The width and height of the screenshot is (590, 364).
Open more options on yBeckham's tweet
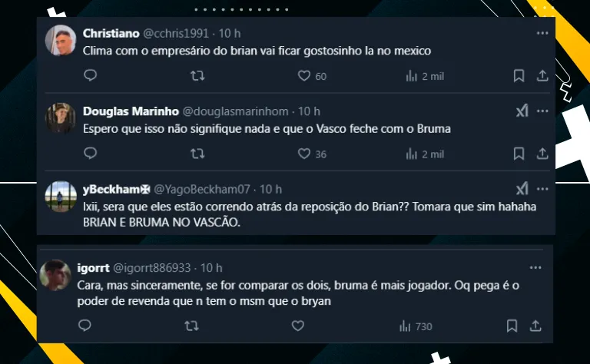pyautogui.click(x=542, y=189)
